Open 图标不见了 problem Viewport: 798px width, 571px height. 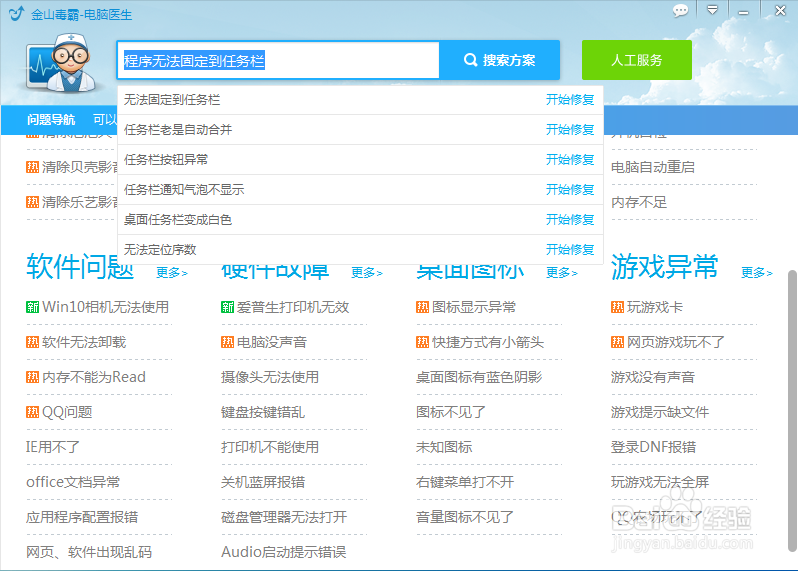451,412
